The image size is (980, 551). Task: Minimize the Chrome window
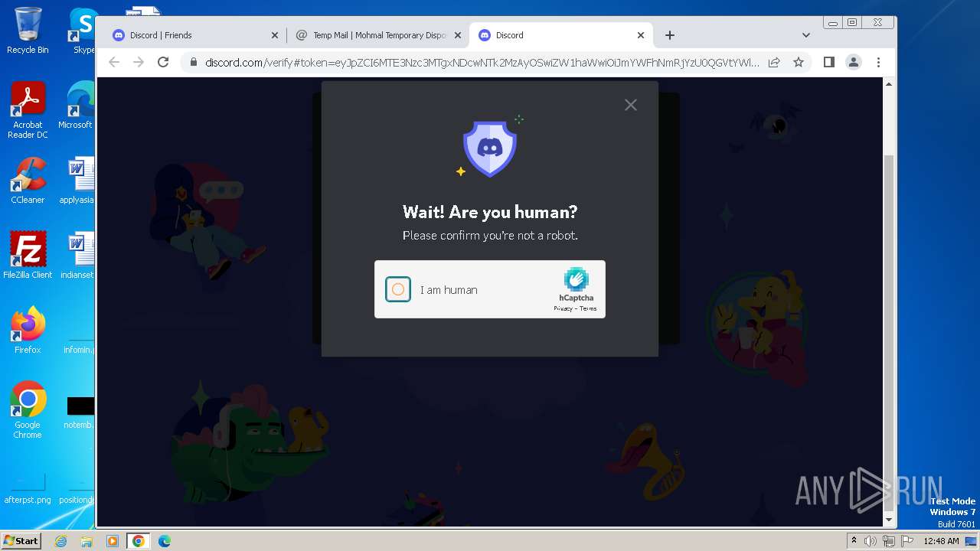(x=832, y=22)
